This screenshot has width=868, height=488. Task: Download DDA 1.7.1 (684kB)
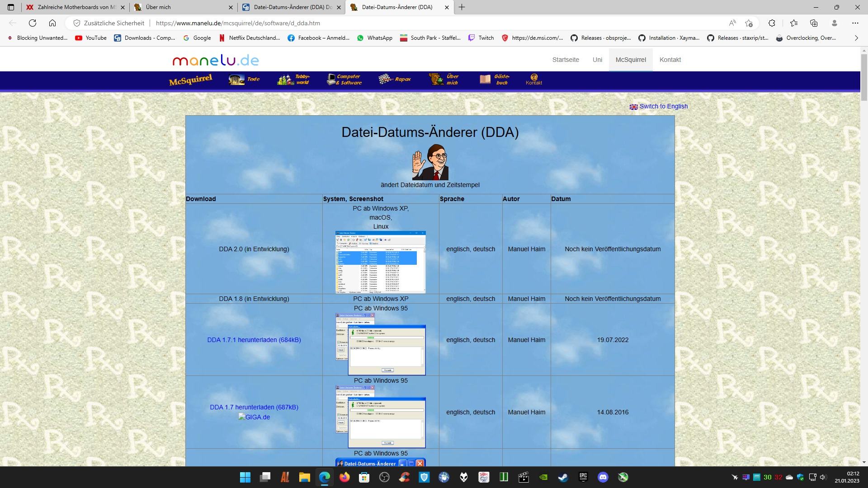[x=254, y=340]
